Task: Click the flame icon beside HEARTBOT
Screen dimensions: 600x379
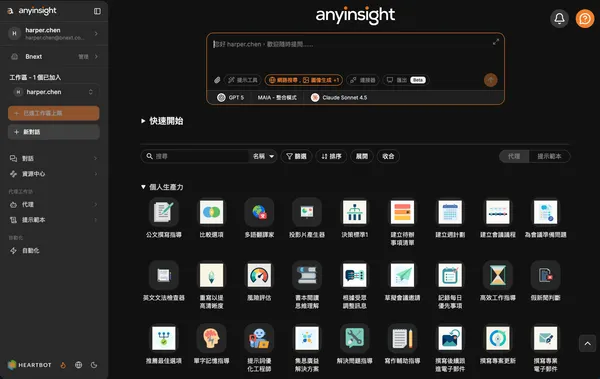Action: (63, 365)
